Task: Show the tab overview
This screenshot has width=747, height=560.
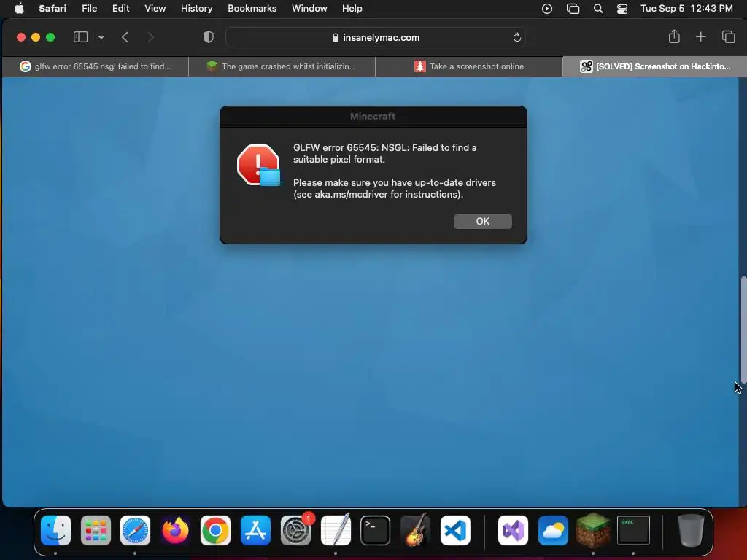Action: pyautogui.click(x=728, y=36)
